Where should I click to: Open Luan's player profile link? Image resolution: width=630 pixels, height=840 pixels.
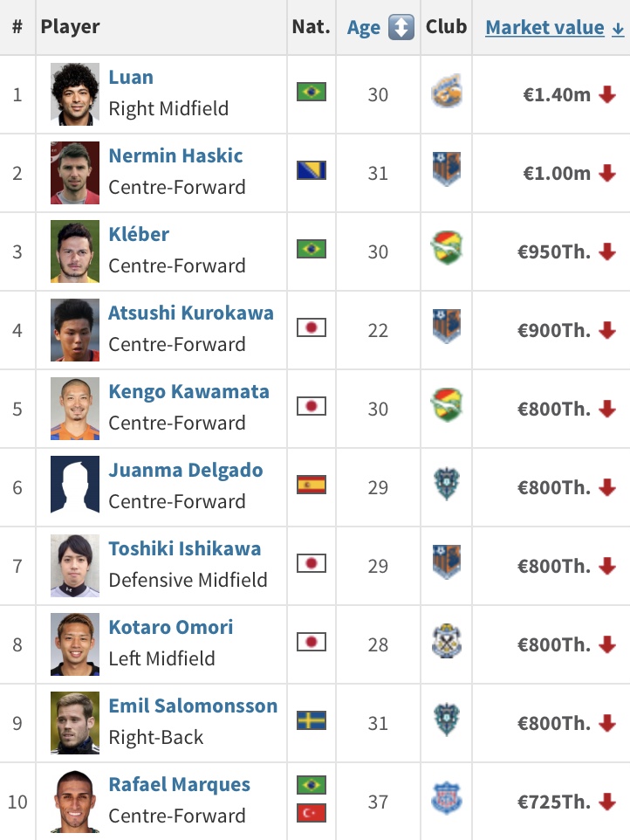click(x=131, y=78)
